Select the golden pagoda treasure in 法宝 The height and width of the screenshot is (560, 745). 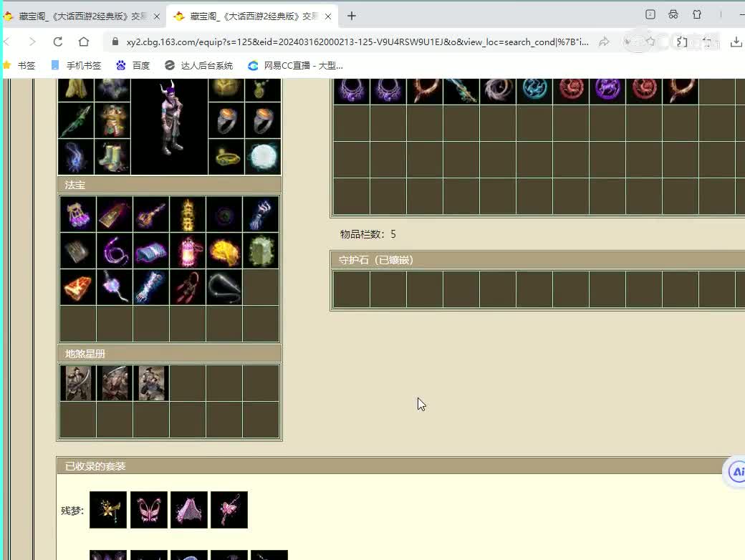pyautogui.click(x=188, y=213)
